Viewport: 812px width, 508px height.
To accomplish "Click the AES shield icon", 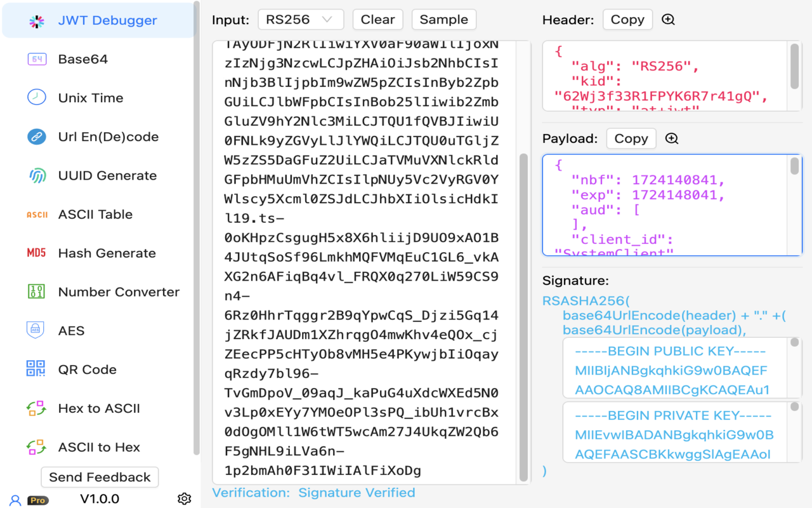I will pos(36,330).
